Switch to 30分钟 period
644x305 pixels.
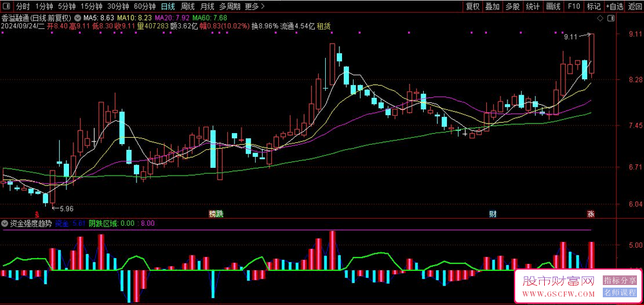[118, 6]
